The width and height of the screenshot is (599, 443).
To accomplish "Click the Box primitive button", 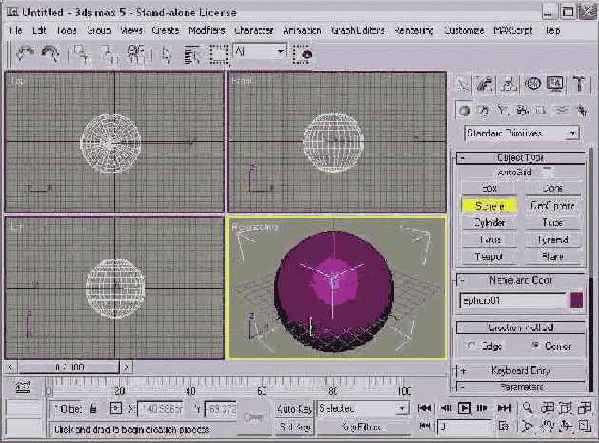I will (x=489, y=189).
